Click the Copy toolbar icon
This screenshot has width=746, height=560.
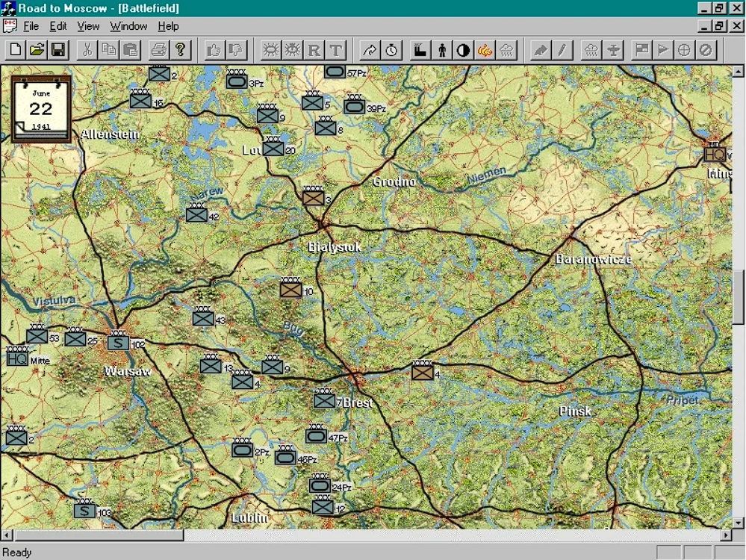tap(109, 50)
